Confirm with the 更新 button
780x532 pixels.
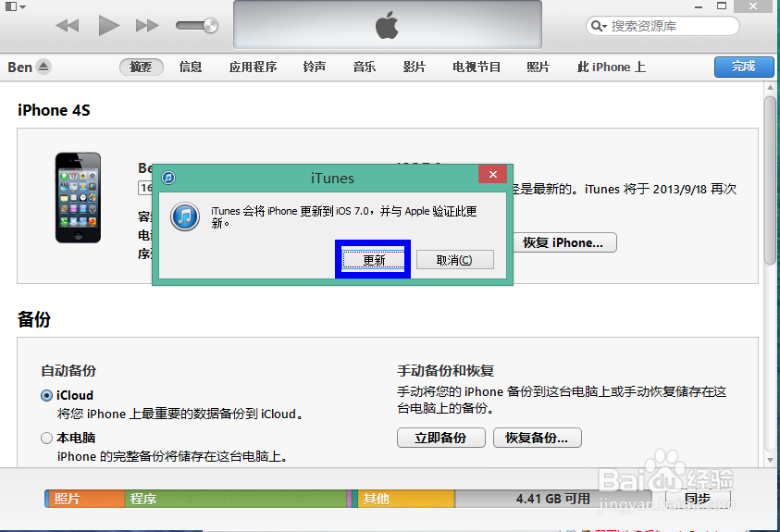point(374,260)
